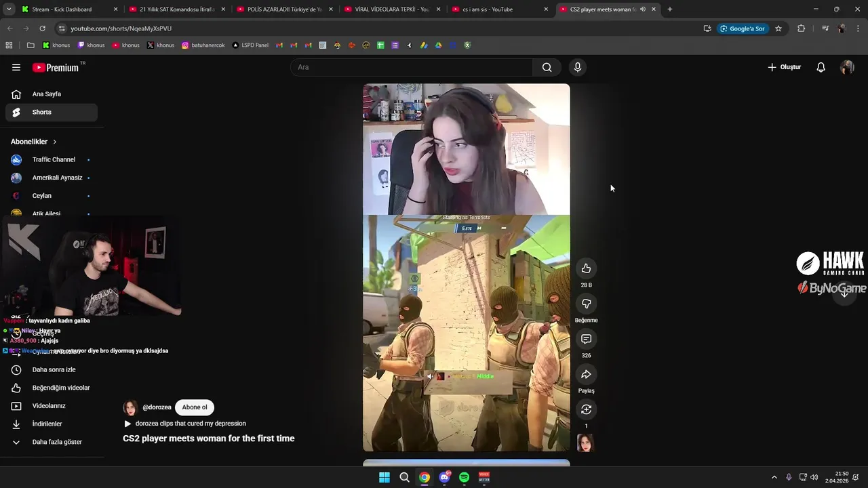
Task: Go to the next short arrow
Action: pyautogui.click(x=844, y=292)
